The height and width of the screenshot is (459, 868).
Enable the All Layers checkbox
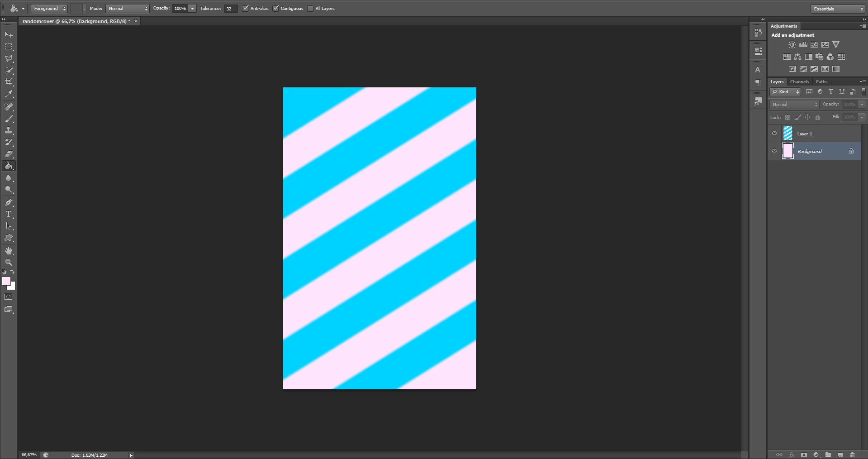[x=310, y=8]
